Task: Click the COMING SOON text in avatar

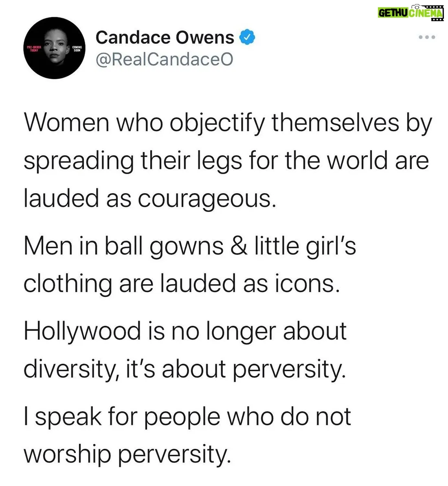Action: tap(77, 49)
